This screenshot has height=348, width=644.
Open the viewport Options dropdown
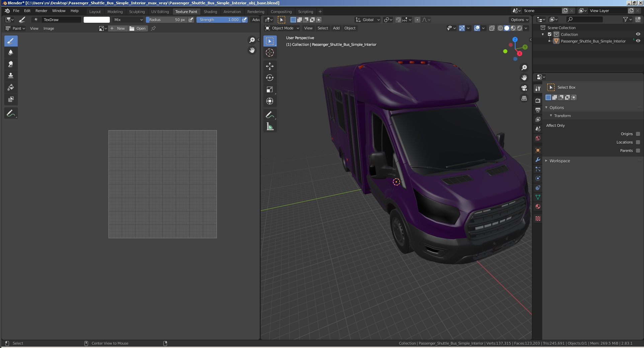[519, 20]
